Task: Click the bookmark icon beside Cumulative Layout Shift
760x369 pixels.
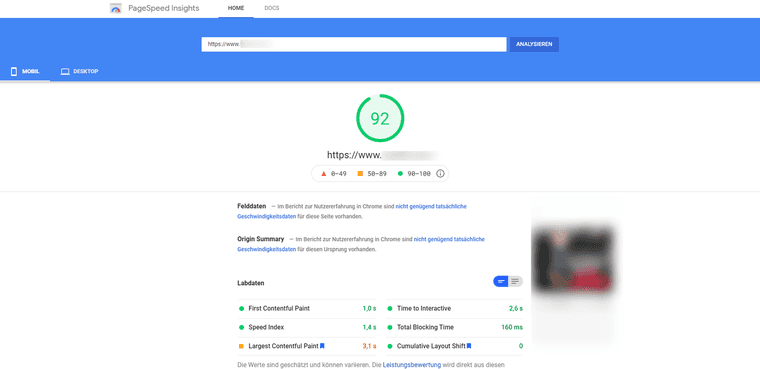Action: tap(469, 346)
